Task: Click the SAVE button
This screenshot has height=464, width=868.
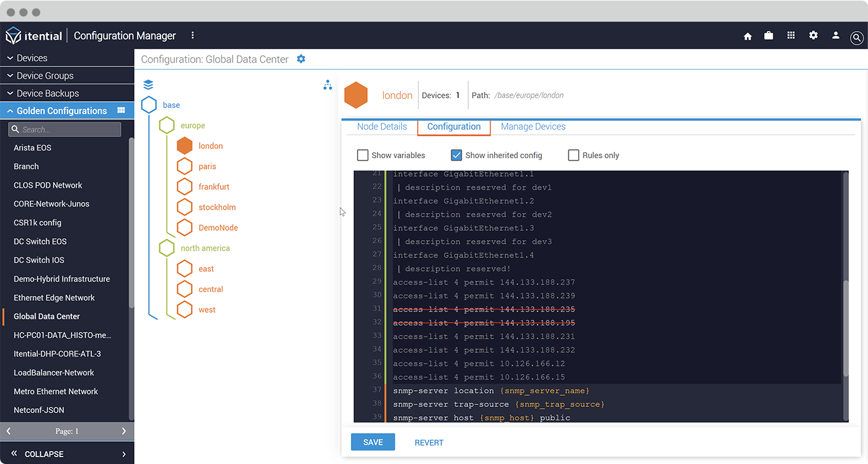Action: (x=373, y=442)
